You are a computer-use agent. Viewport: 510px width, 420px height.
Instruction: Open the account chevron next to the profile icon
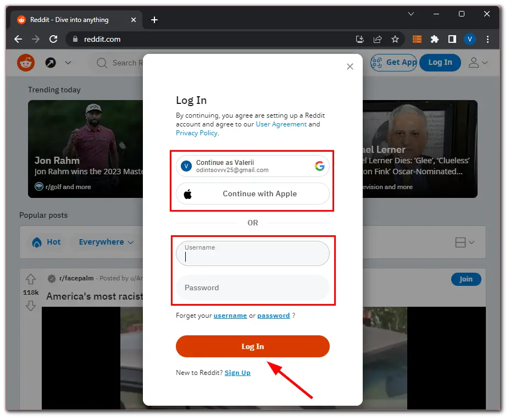coord(484,63)
